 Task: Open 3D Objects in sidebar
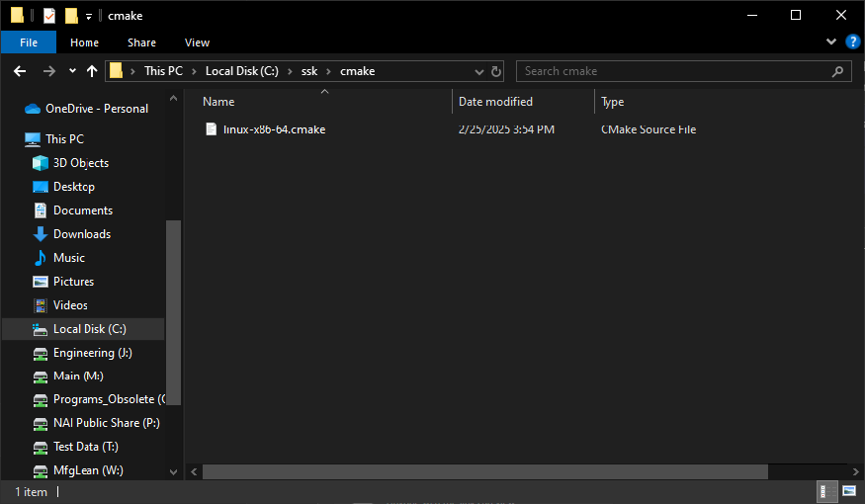click(x=80, y=163)
